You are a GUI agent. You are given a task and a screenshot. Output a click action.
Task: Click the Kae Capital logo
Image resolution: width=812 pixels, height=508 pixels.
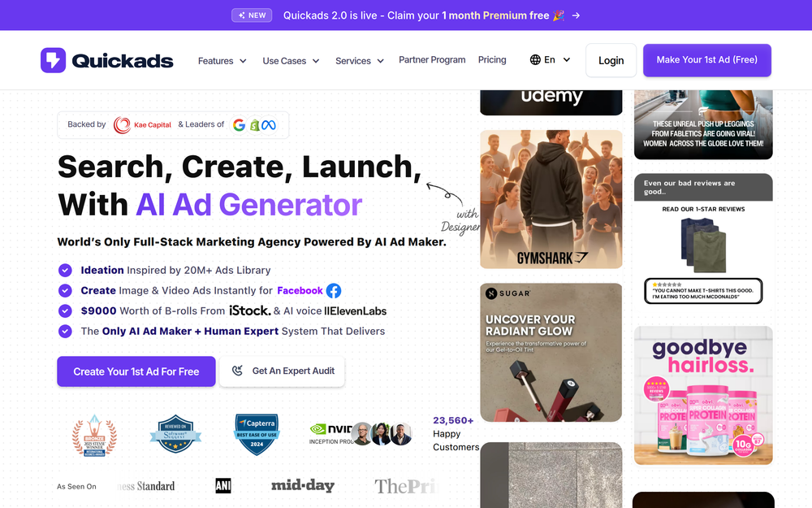(x=142, y=125)
